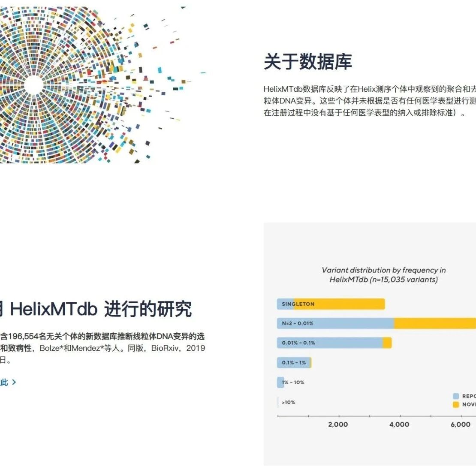Image resolution: width=476 pixels, height=476 pixels.
Task: Click the chart title Variant distribution by frequency
Action: click(383, 275)
